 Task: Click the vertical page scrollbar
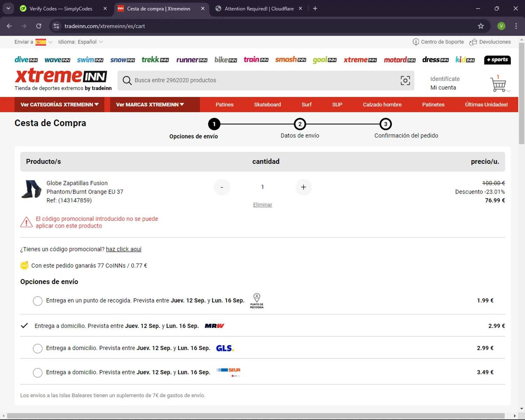[521, 94]
